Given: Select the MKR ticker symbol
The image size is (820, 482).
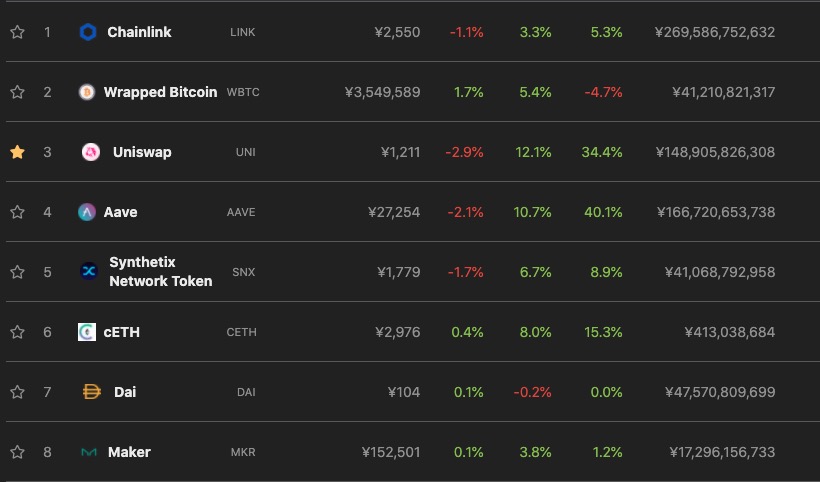Looking at the screenshot, I should [x=243, y=452].
